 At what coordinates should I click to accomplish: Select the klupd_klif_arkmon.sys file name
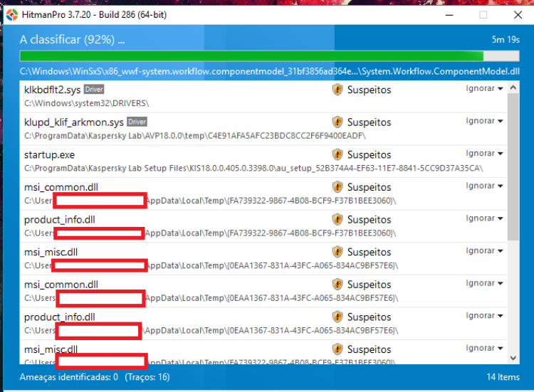73,122
